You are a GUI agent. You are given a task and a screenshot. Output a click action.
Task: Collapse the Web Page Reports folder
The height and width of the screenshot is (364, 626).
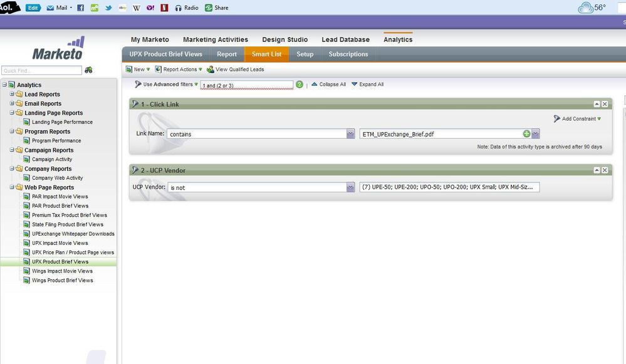pyautogui.click(x=12, y=187)
